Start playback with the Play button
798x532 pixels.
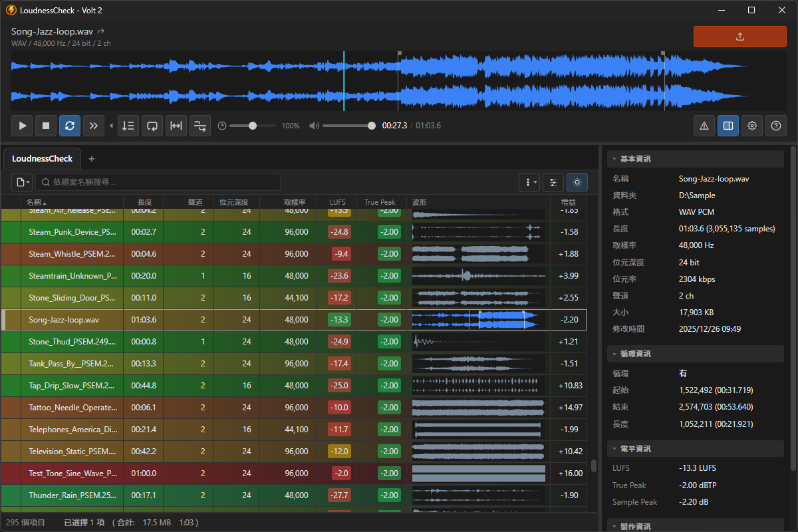click(22, 125)
